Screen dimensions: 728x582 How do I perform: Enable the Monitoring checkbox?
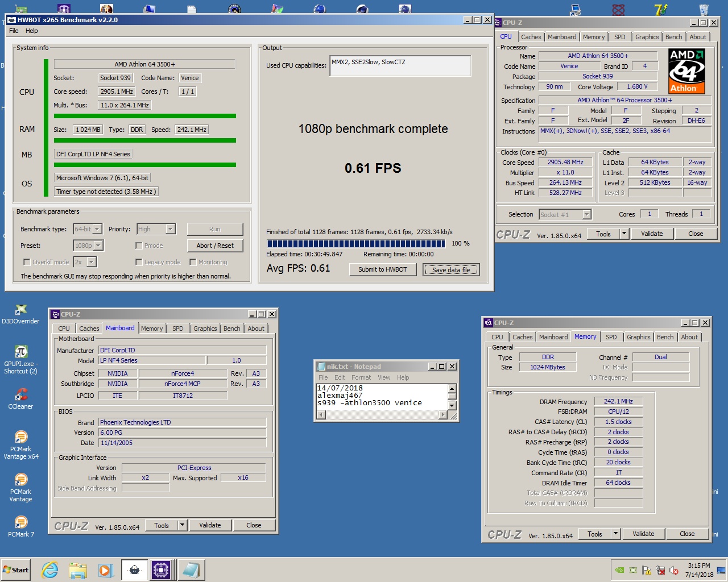pyautogui.click(x=193, y=262)
